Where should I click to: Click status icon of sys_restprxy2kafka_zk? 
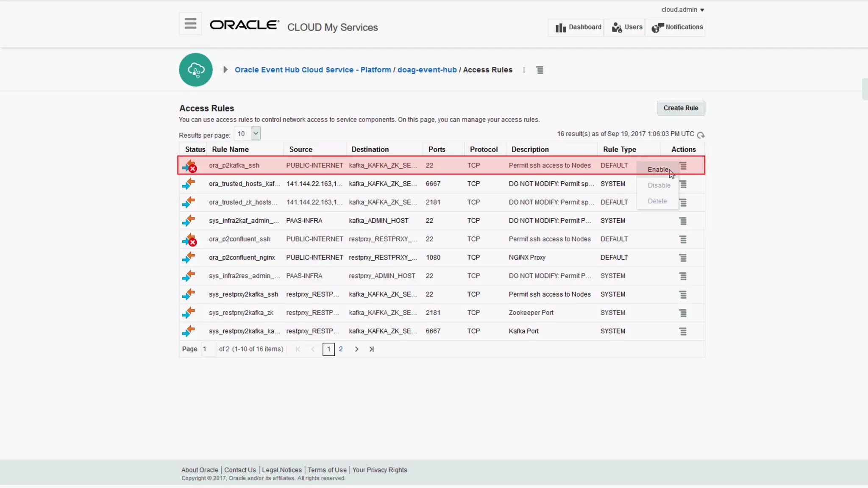click(x=189, y=313)
